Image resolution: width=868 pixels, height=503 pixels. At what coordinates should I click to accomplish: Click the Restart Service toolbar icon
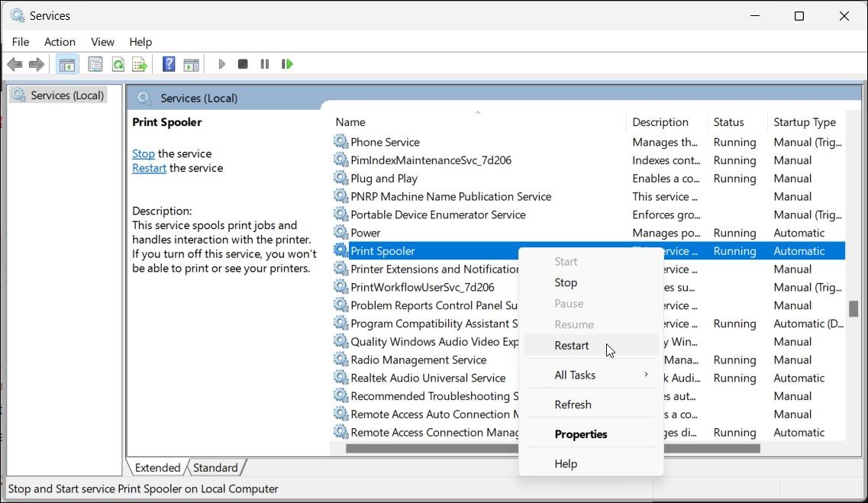pos(287,64)
